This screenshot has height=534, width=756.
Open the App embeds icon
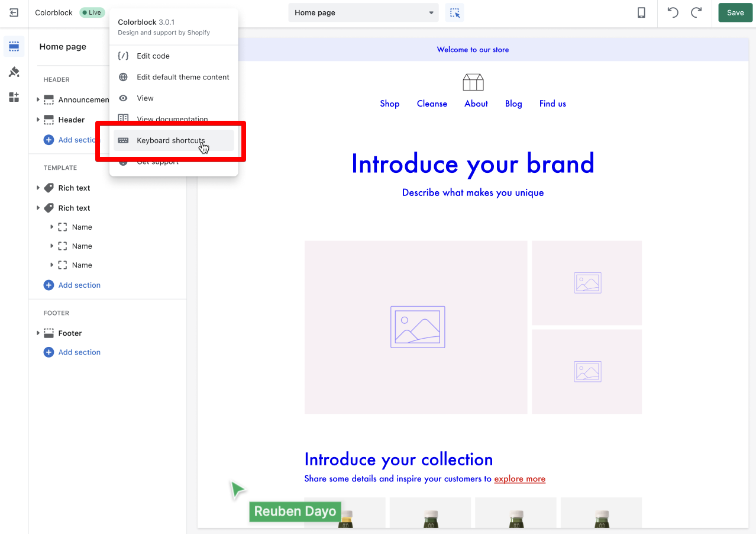[x=14, y=97]
